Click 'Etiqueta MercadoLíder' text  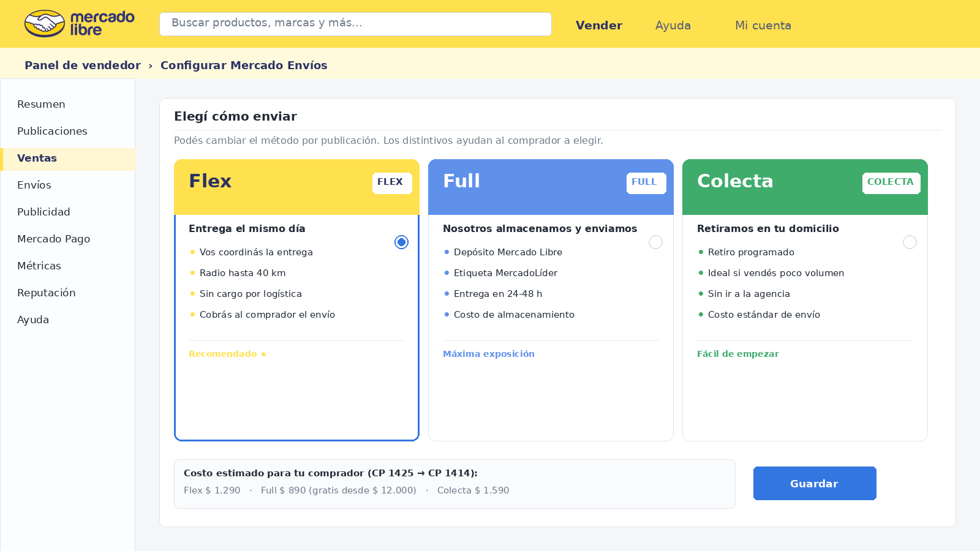[505, 273]
